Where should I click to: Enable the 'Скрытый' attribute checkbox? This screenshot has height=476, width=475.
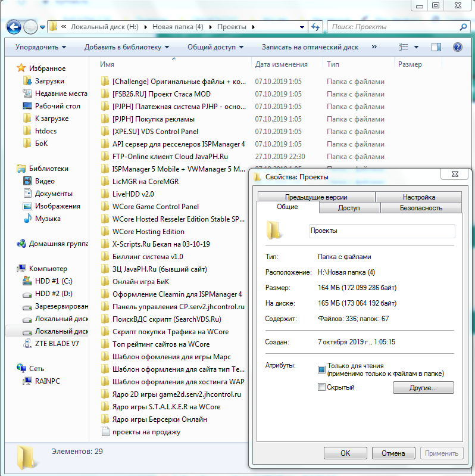(x=321, y=387)
